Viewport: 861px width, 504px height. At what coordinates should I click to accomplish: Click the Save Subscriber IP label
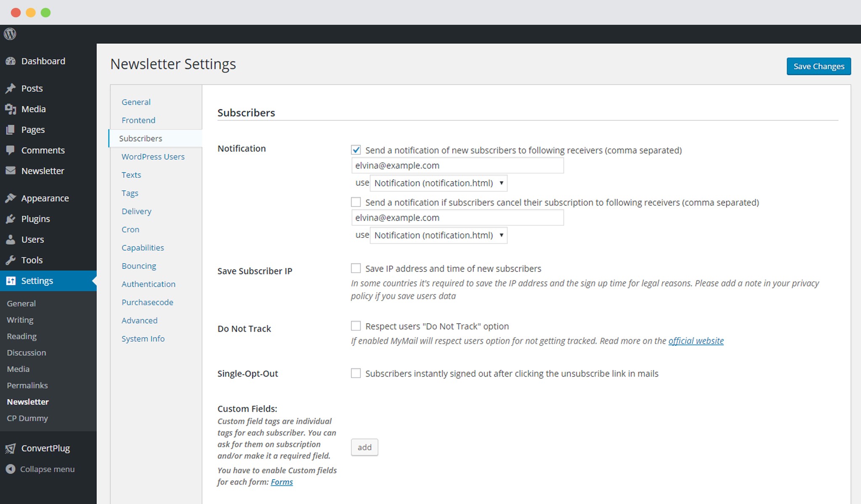coord(255,271)
